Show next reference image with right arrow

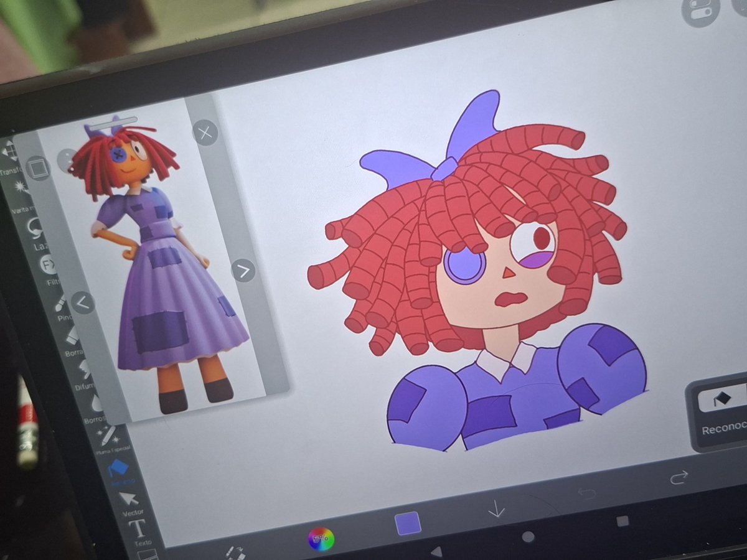pyautogui.click(x=243, y=271)
